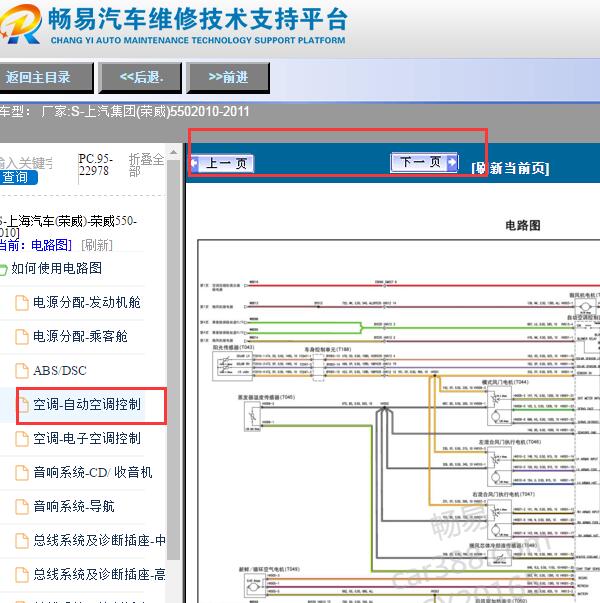
Task: Click document icon beside 总线系统及诊断插座-中
Action: (x=22, y=541)
